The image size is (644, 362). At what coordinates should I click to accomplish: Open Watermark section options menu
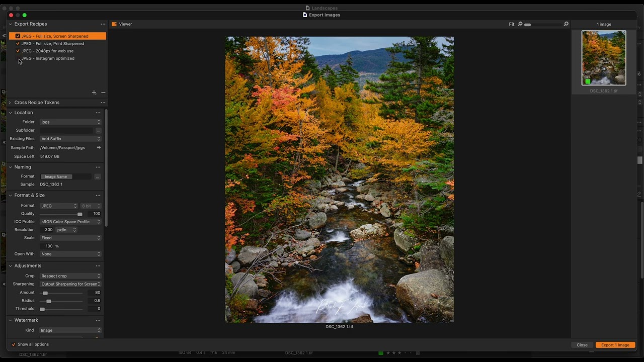pos(98,320)
